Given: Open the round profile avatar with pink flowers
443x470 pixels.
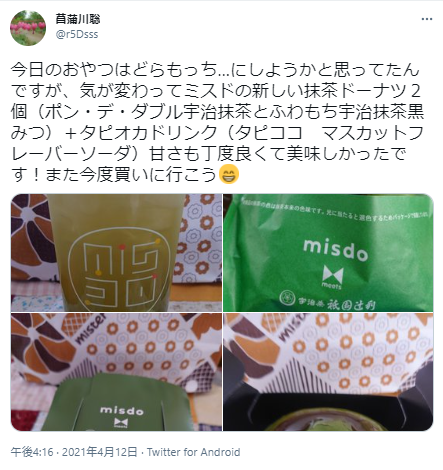Looking at the screenshot, I should [x=28, y=28].
